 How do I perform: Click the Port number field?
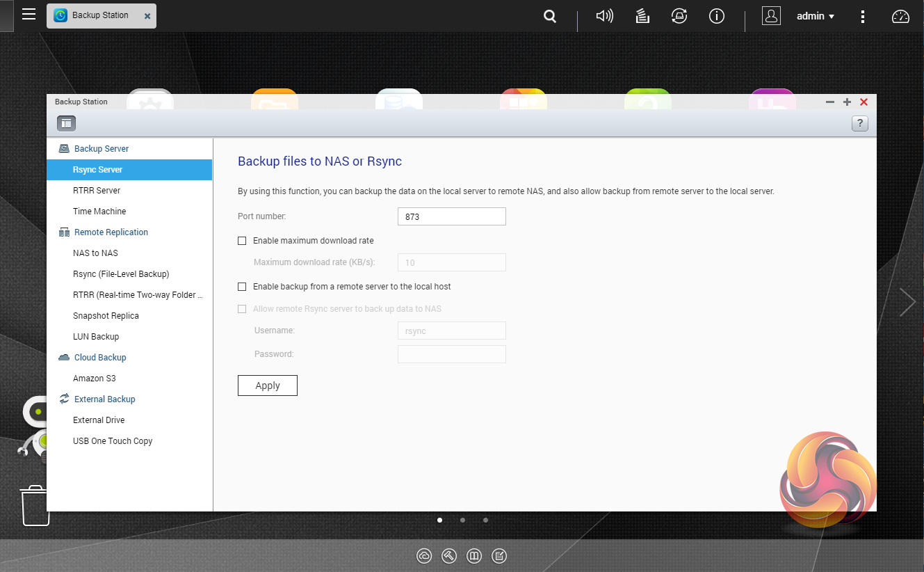[451, 216]
